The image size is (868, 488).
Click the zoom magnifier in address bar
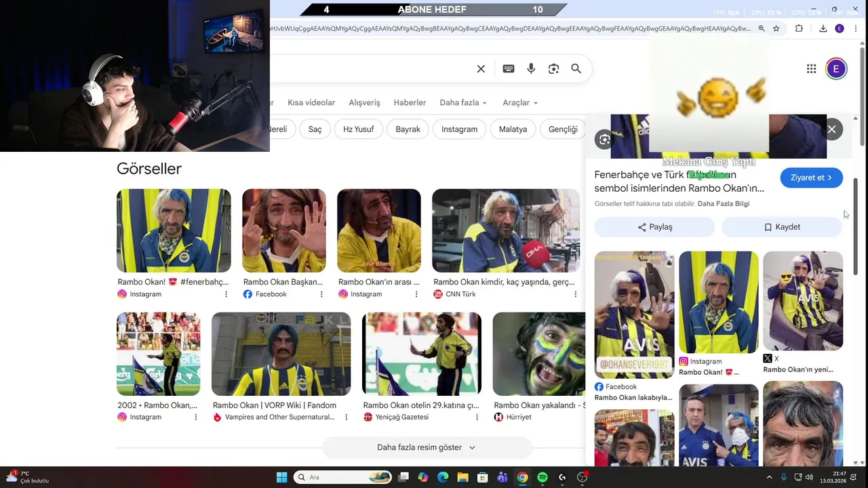(x=762, y=28)
